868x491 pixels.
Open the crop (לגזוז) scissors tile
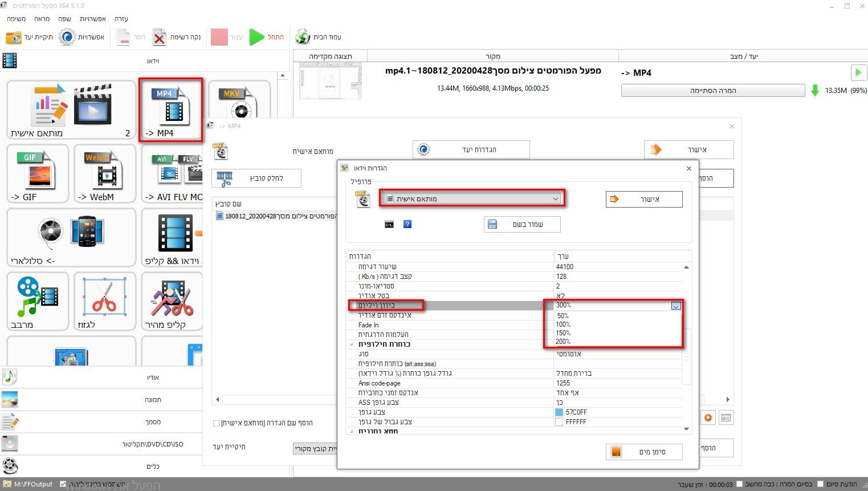coord(105,302)
